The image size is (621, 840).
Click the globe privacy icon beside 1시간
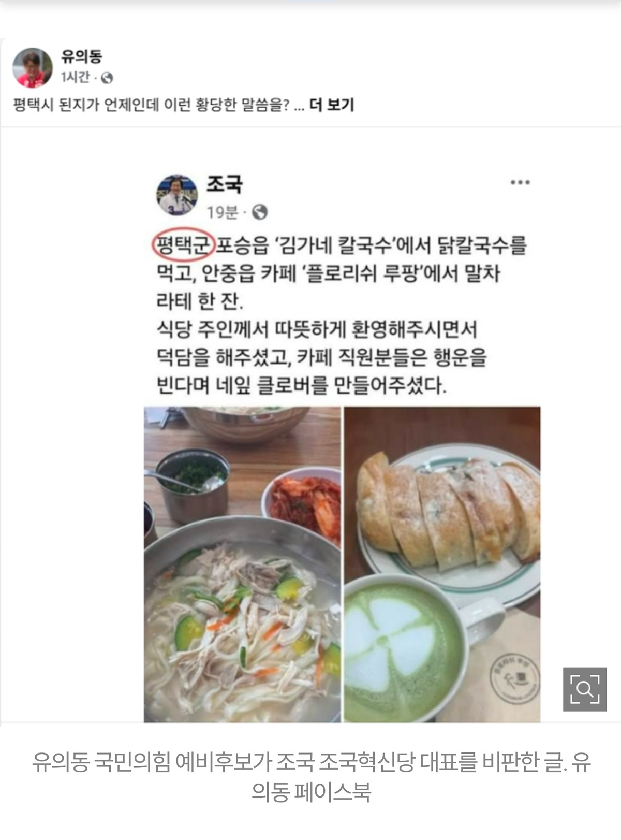click(x=107, y=78)
